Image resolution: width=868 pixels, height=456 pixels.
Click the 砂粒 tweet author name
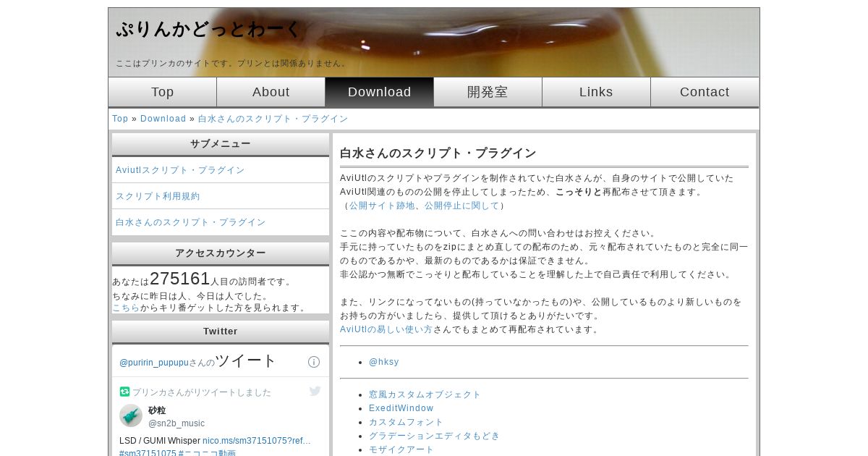click(157, 410)
